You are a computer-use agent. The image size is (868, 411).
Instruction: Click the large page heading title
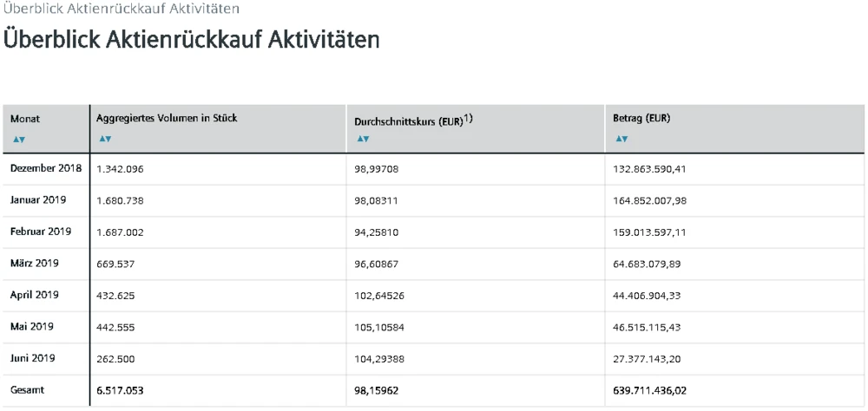[192, 40]
